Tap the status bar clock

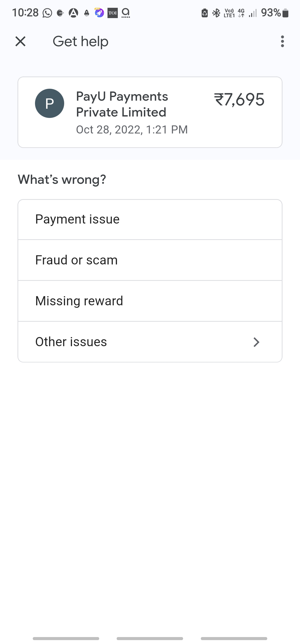coord(25,13)
